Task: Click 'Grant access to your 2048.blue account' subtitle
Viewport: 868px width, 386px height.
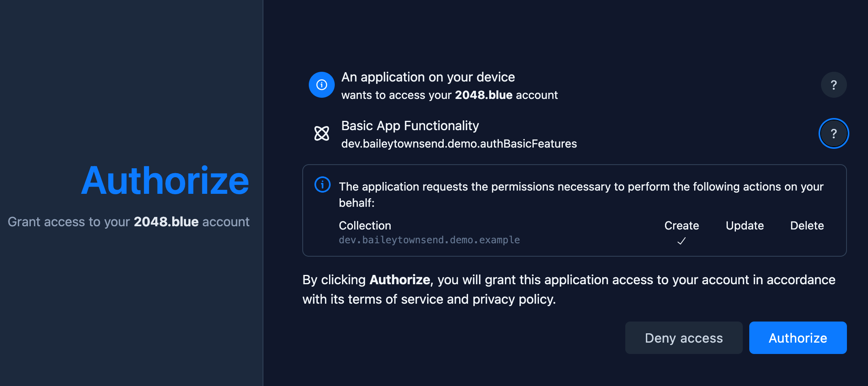Action: tap(128, 222)
